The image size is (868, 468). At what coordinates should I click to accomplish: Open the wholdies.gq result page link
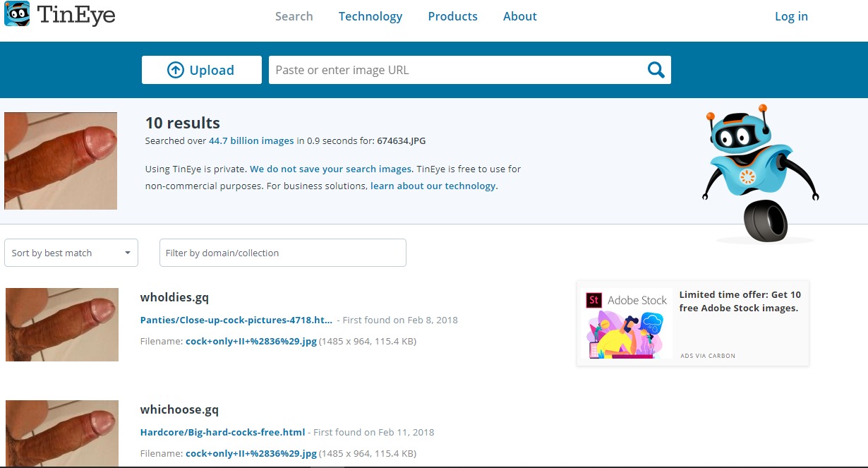236,320
